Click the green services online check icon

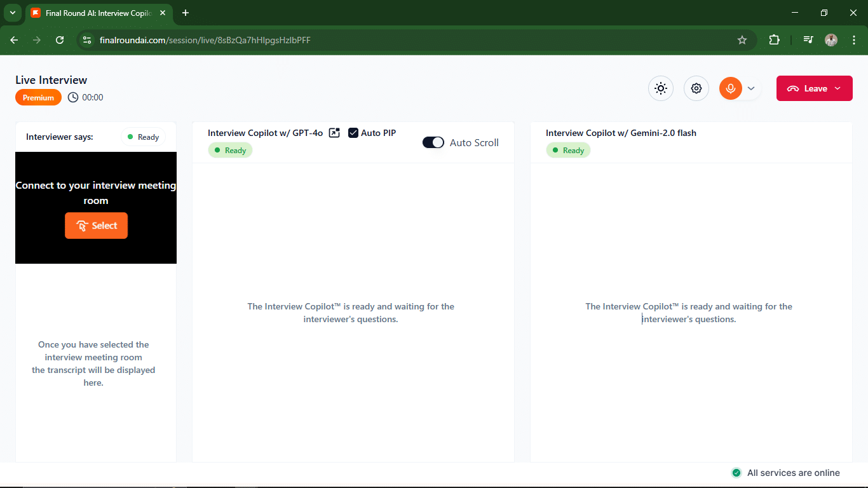pos(736,473)
